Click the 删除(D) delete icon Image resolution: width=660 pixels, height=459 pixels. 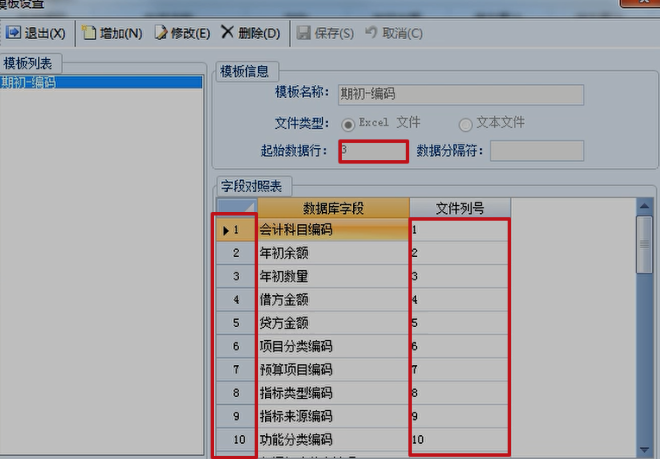click(x=228, y=33)
